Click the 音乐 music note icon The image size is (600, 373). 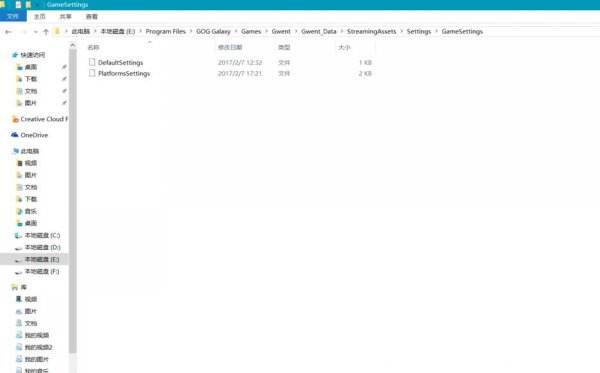click(20, 211)
